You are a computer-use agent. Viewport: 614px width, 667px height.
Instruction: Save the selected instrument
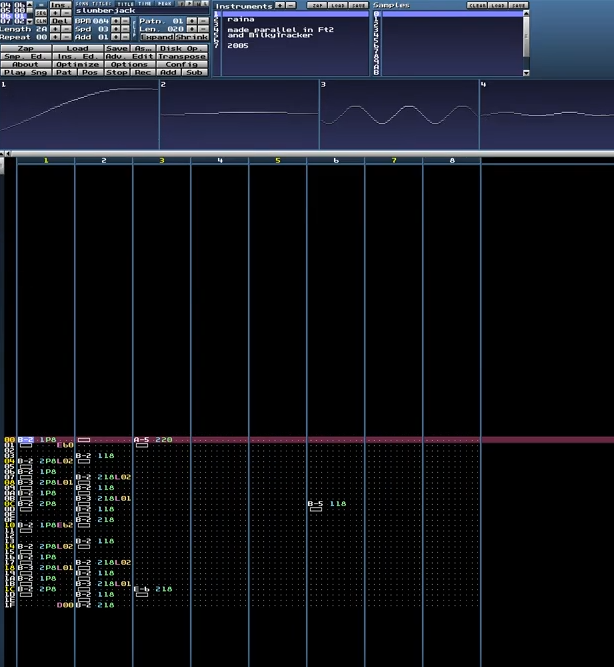click(x=359, y=5)
